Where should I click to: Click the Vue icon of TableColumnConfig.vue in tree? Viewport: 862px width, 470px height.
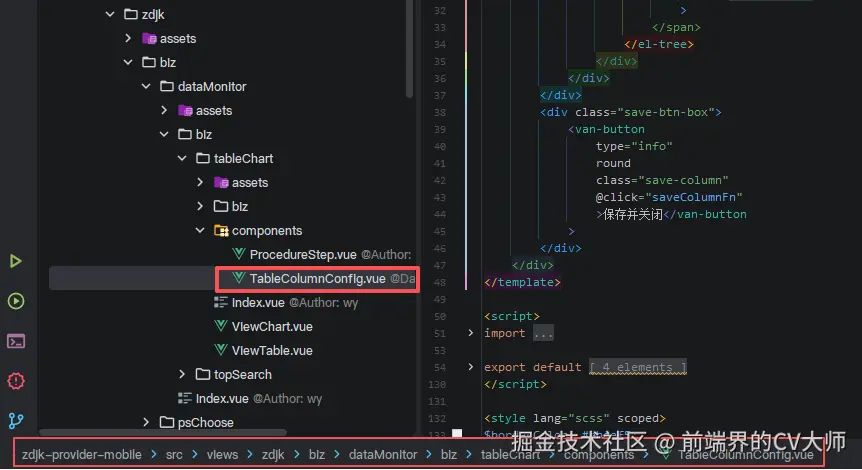(x=239, y=278)
